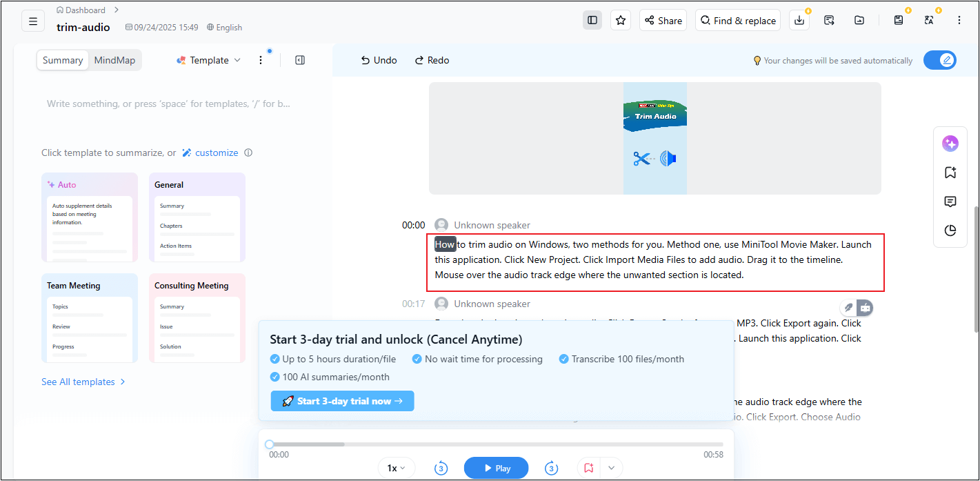The image size is (980, 481).
Task: Click the 00:17 transcript timestamp
Action: (414, 304)
